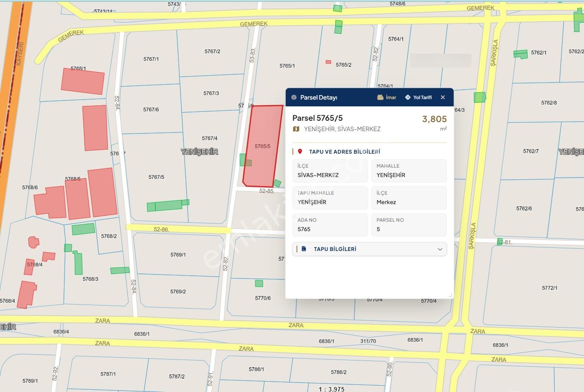This screenshot has width=584, height=392.
Task: Click the red pin icon of Tapu ve Adres Bilgileri
Action: 300,152
